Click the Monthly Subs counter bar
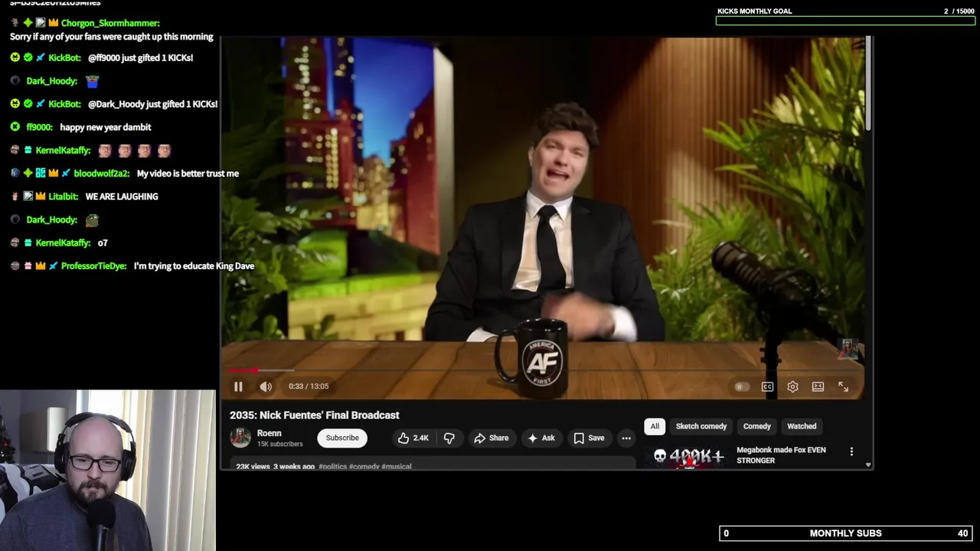 (846, 533)
